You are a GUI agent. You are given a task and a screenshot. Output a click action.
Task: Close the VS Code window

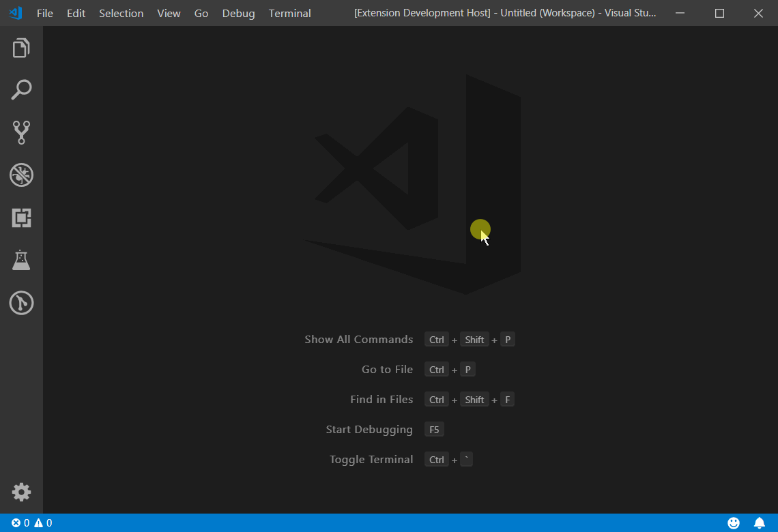click(758, 14)
